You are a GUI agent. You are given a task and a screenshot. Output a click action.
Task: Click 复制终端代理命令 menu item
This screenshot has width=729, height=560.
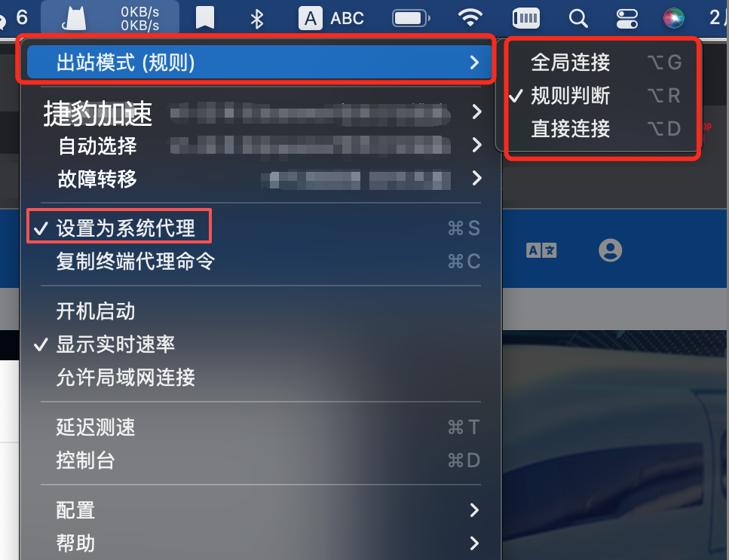click(x=261, y=261)
